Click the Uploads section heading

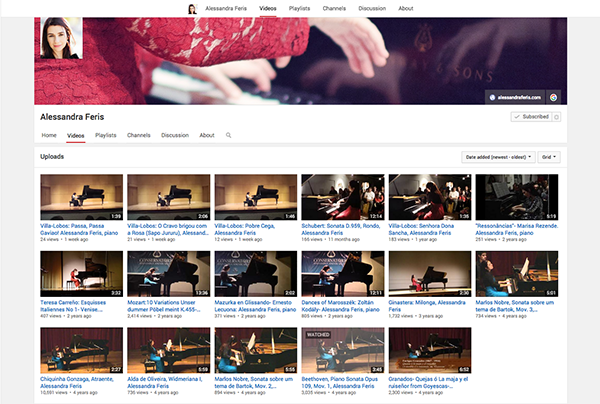tap(52, 156)
